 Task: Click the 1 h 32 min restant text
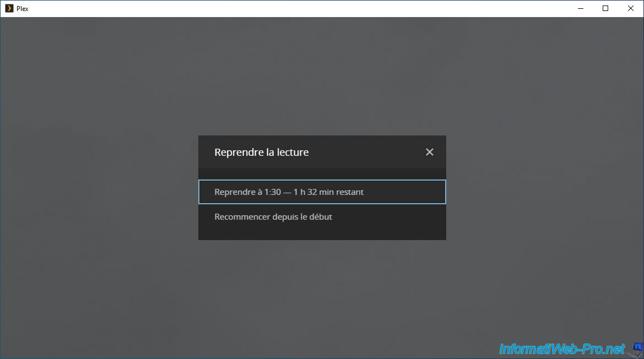pos(328,192)
